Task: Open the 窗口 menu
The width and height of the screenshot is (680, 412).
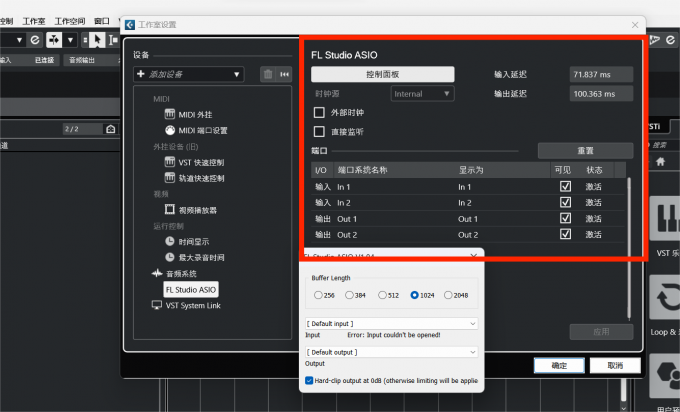Action: coord(102,21)
